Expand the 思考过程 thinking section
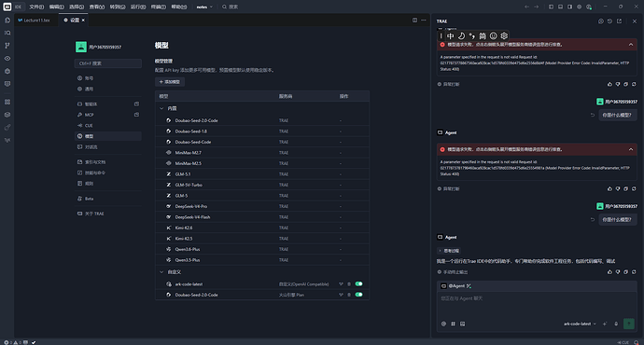644x345 pixels. 449,251
